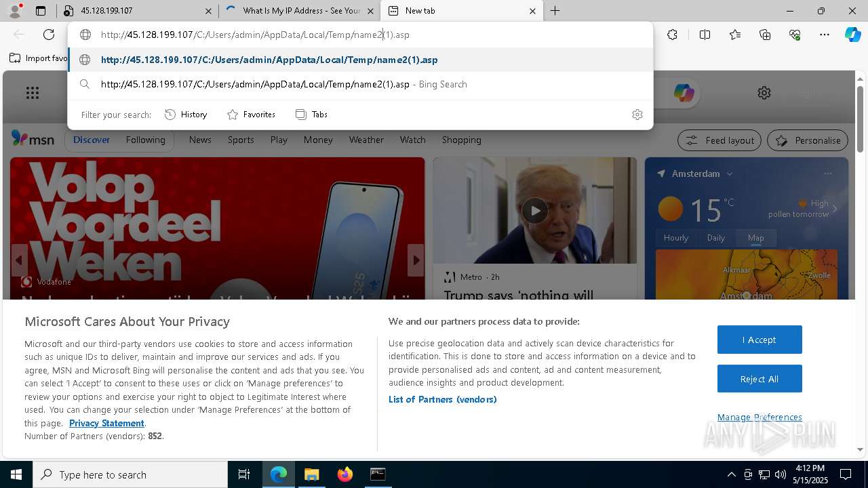This screenshot has height=488, width=868.
Task: Open the Watch category
Action: click(x=412, y=140)
